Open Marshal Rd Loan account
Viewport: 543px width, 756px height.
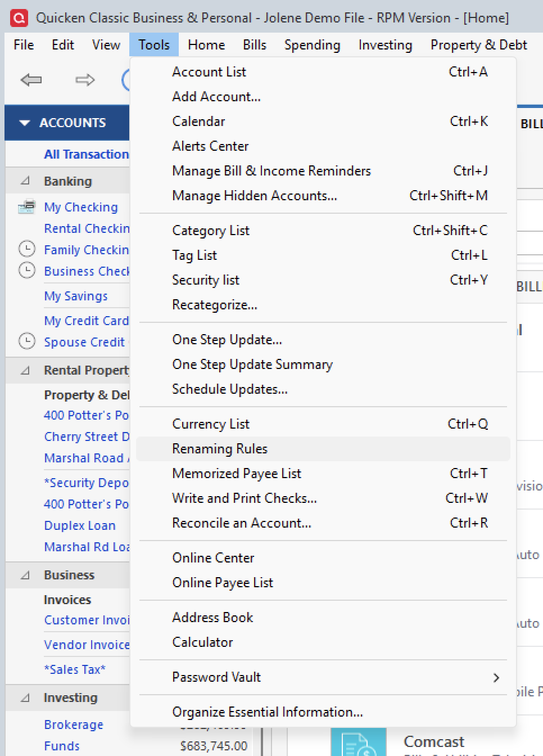87,547
